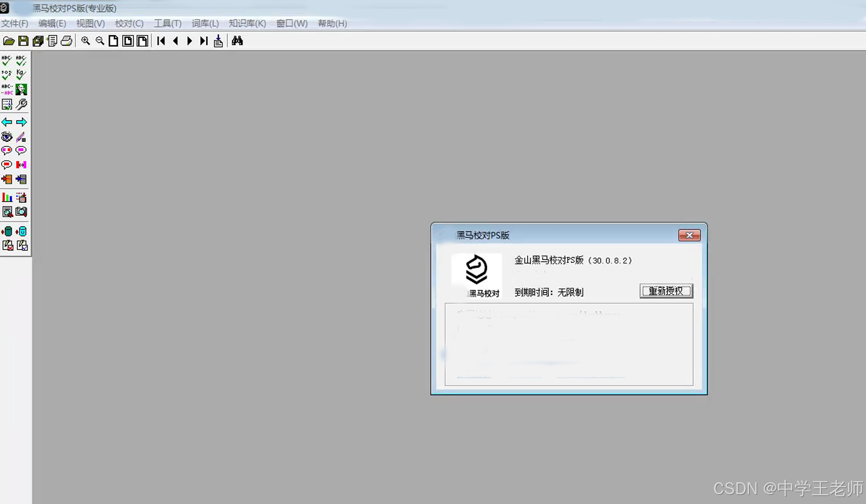This screenshot has height=504, width=866.
Task: Click the dark green database cylinder icon
Action: pyautogui.click(x=6, y=231)
